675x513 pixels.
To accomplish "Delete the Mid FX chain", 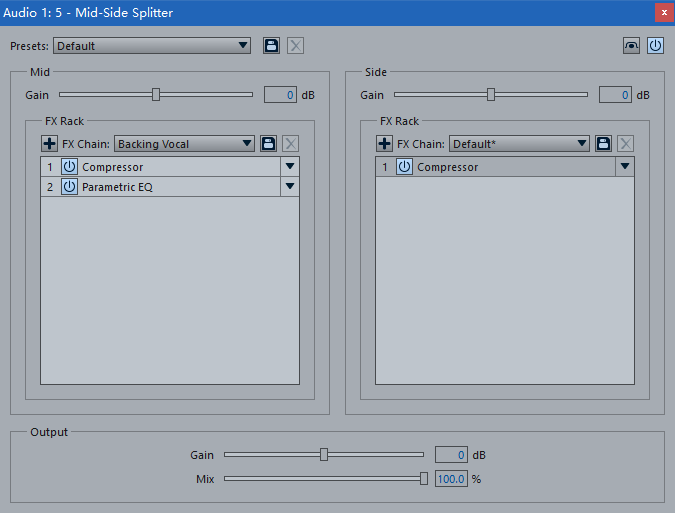I will coord(291,144).
